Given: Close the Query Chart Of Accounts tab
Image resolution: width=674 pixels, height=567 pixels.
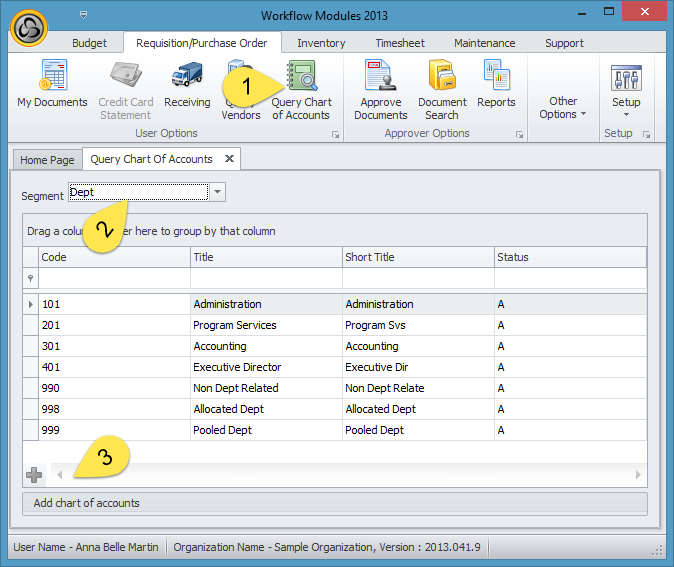Looking at the screenshot, I should (229, 158).
